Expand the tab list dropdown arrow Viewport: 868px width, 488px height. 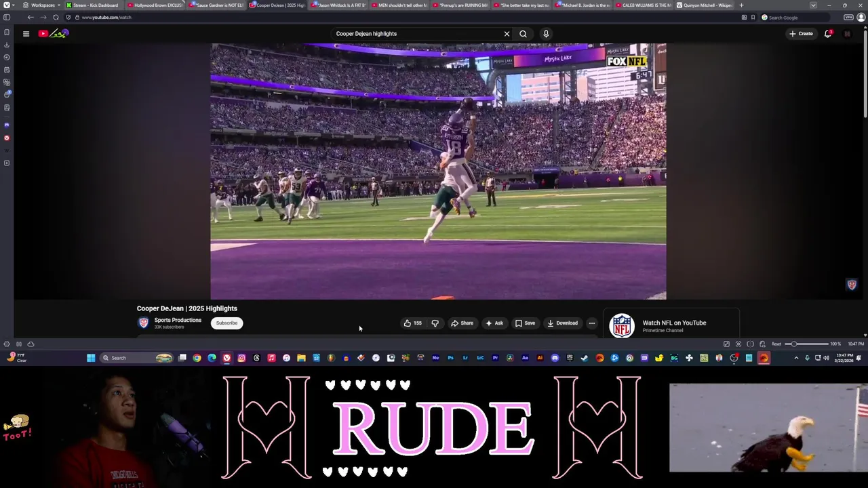(x=813, y=5)
